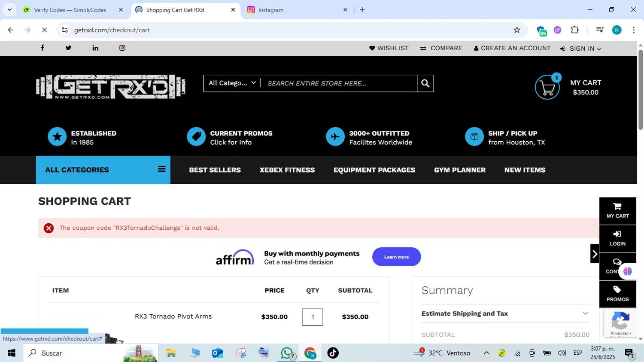Close the Shopping Cart Get RXd tab
644x362 pixels.
(233, 10)
